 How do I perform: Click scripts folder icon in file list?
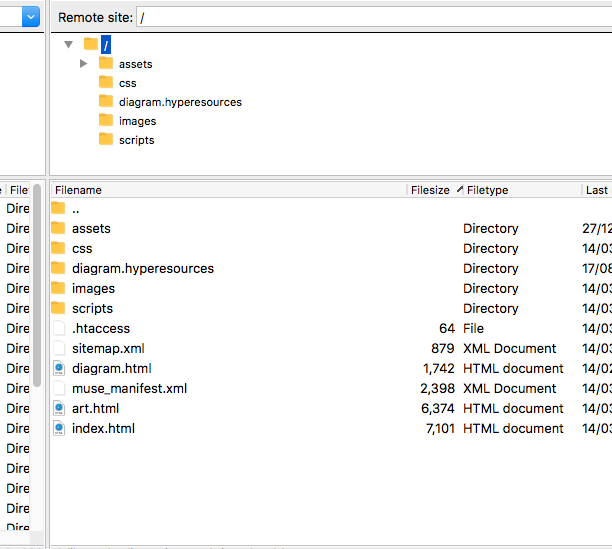[x=58, y=308]
